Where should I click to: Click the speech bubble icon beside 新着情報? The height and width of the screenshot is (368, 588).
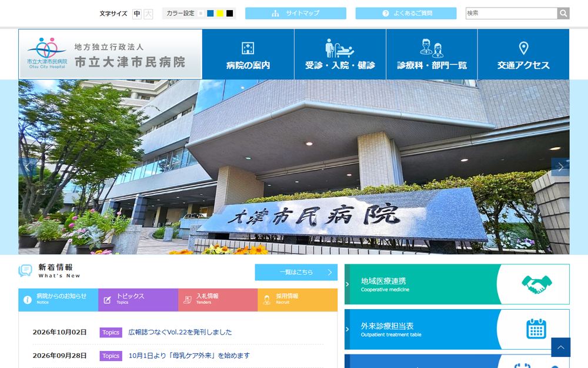[25, 270]
